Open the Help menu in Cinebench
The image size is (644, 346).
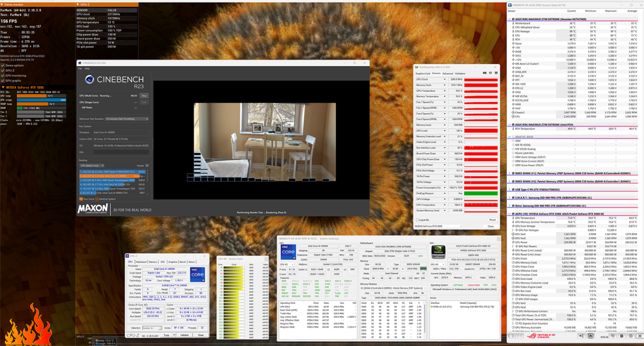pos(87,69)
